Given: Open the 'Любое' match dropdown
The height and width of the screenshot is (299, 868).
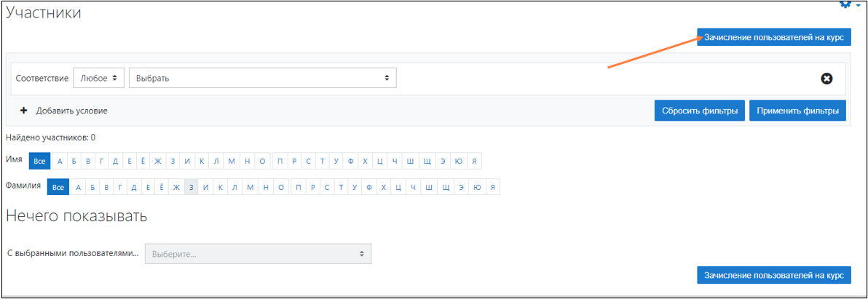Looking at the screenshot, I should click(x=98, y=79).
